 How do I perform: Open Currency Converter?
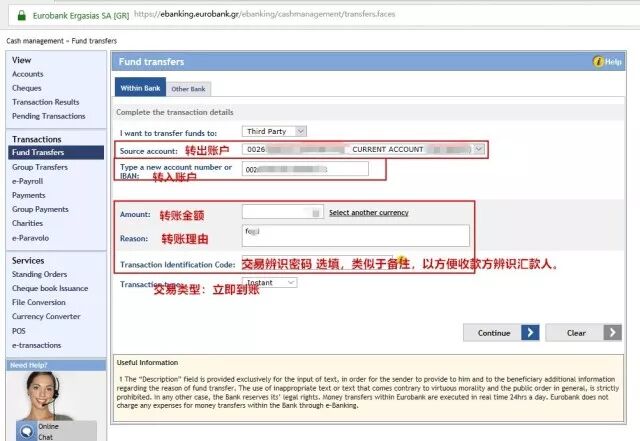(x=46, y=316)
